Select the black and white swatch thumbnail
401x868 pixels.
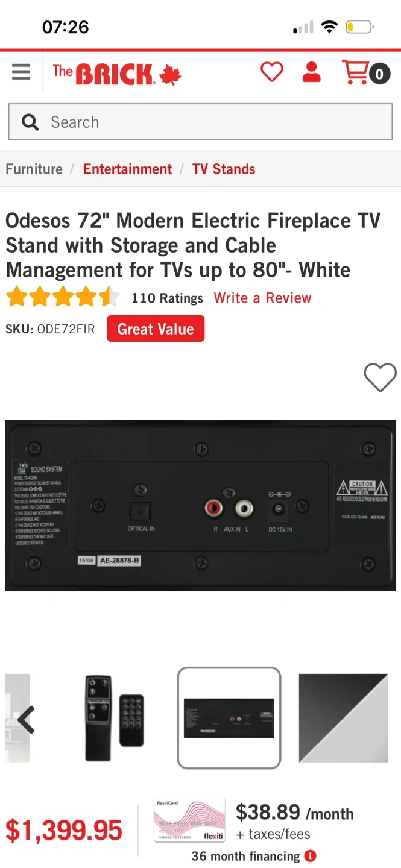pyautogui.click(x=344, y=718)
